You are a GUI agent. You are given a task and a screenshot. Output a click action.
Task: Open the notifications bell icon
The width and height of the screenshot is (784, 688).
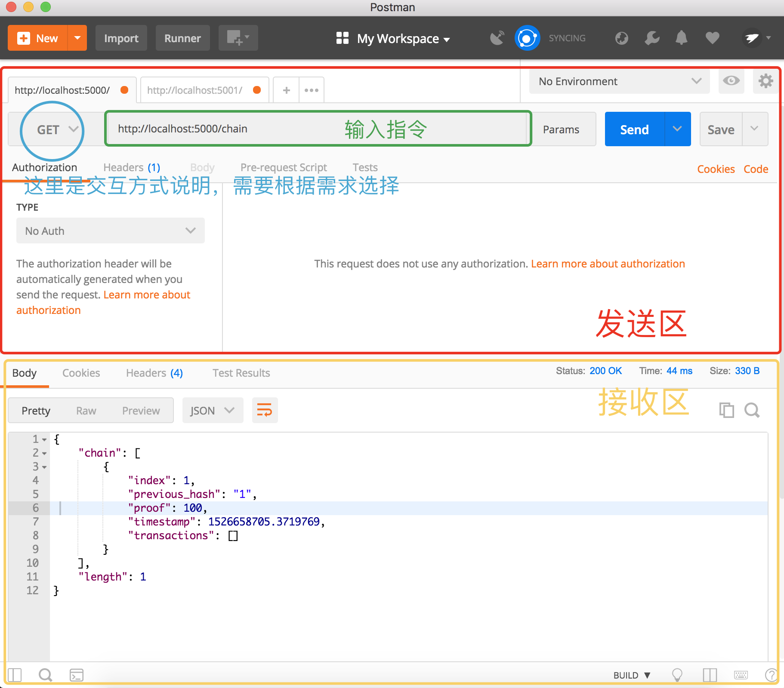tap(682, 38)
